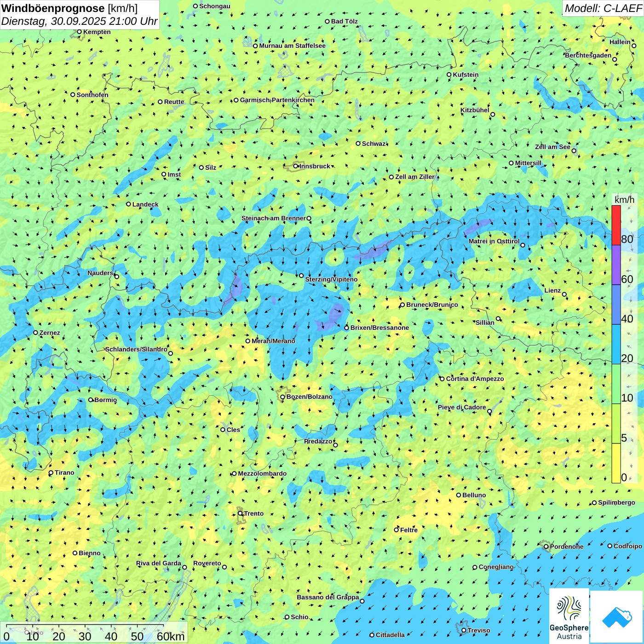Click the Brixen/Bressanone city label

click(x=379, y=328)
